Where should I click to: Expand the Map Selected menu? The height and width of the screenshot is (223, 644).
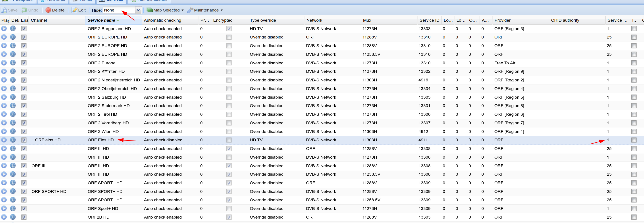pos(165,10)
